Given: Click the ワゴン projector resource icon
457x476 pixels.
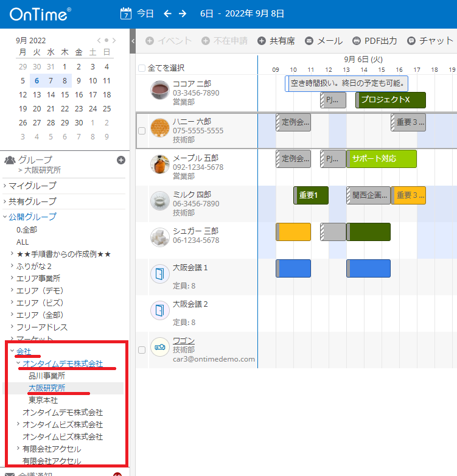Looking at the screenshot, I should coord(160,347).
